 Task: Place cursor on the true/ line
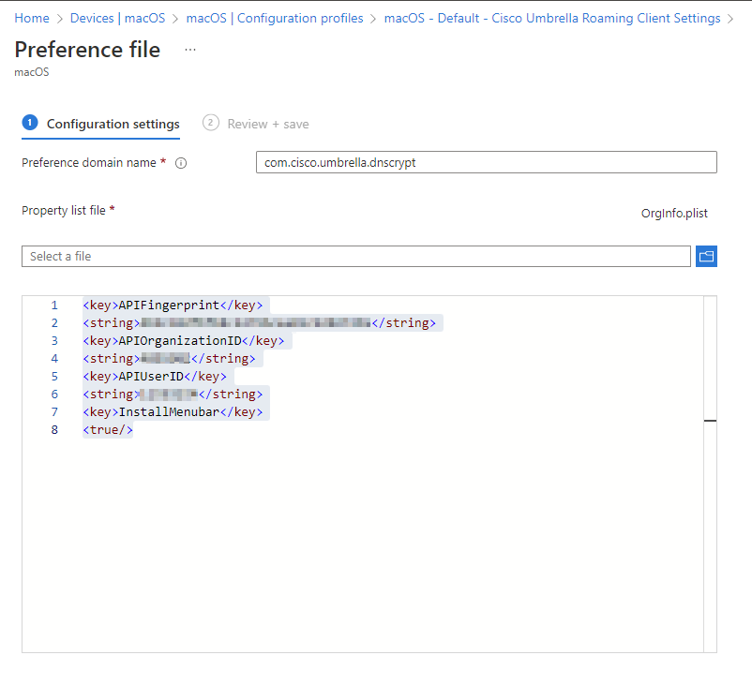(x=108, y=429)
